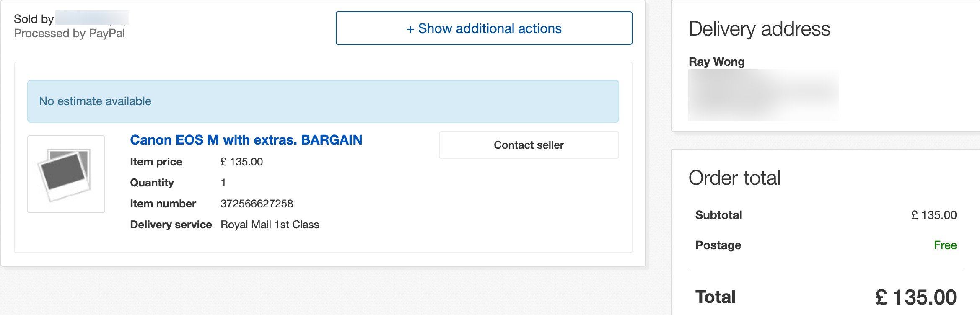
Task: Click the green Free postage value
Action: 945,245
